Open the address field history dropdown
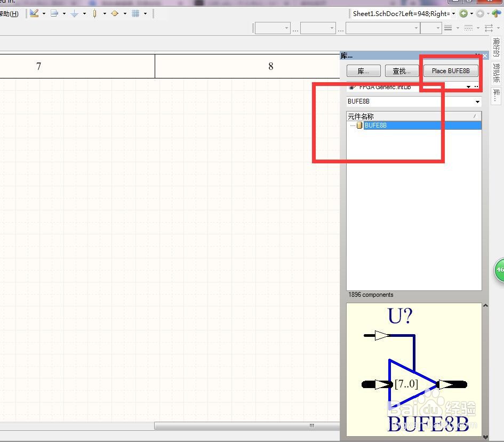504x442 pixels. 453,13
